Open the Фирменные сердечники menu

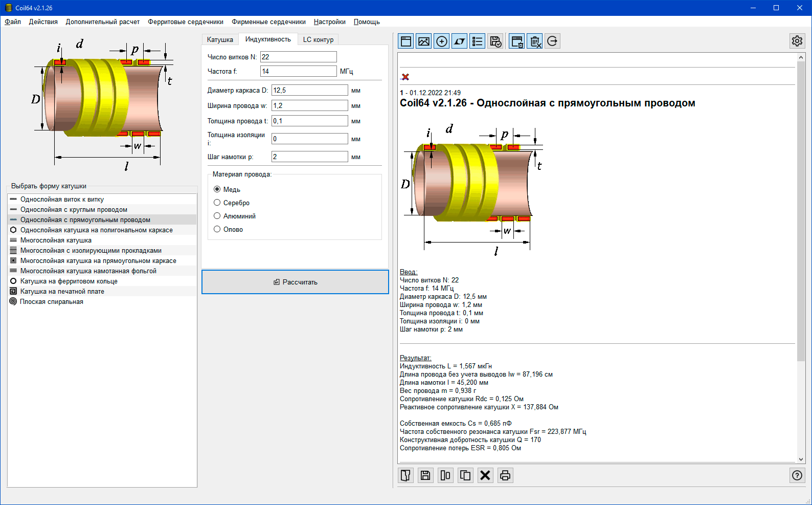point(268,22)
